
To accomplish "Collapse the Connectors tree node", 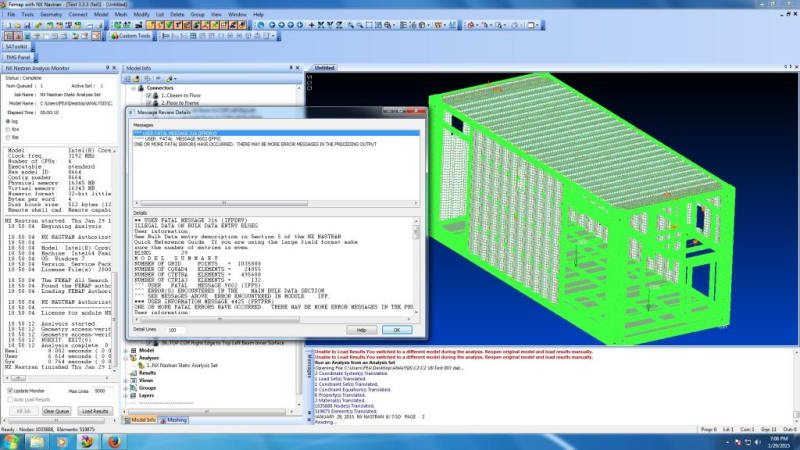I will pos(134,88).
